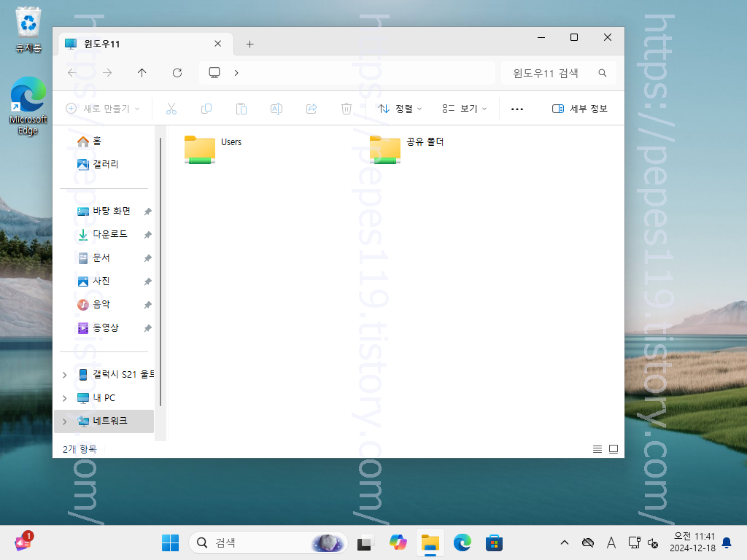
Task: Click the pin icon beside 사진
Action: pyautogui.click(x=147, y=281)
